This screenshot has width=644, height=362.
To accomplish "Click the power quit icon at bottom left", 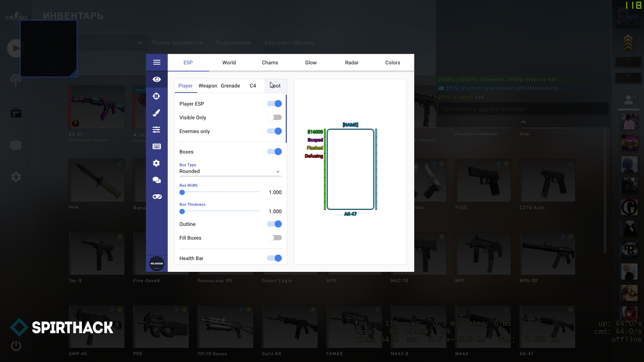I will pyautogui.click(x=16, y=346).
